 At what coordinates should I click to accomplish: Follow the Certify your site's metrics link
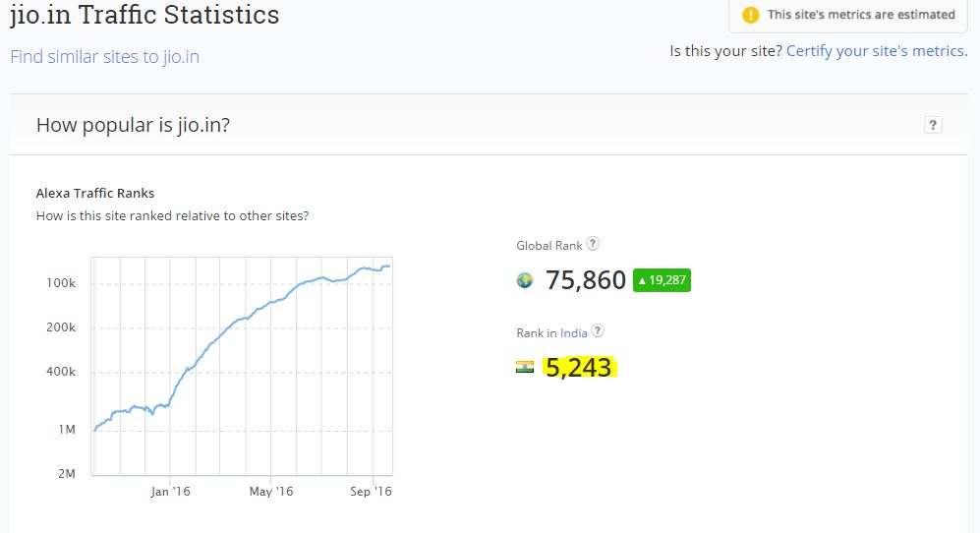point(876,51)
